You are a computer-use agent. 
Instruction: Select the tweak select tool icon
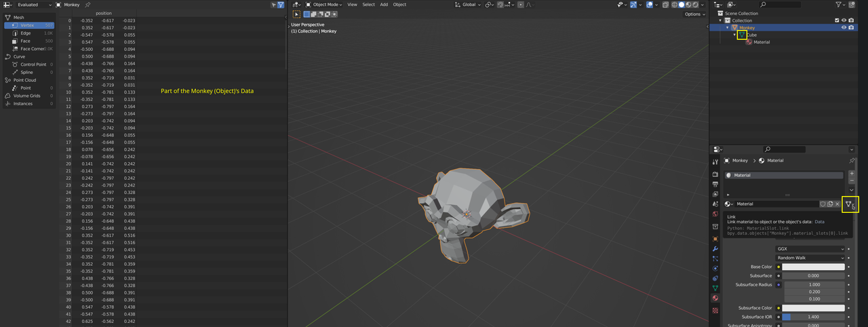point(296,14)
